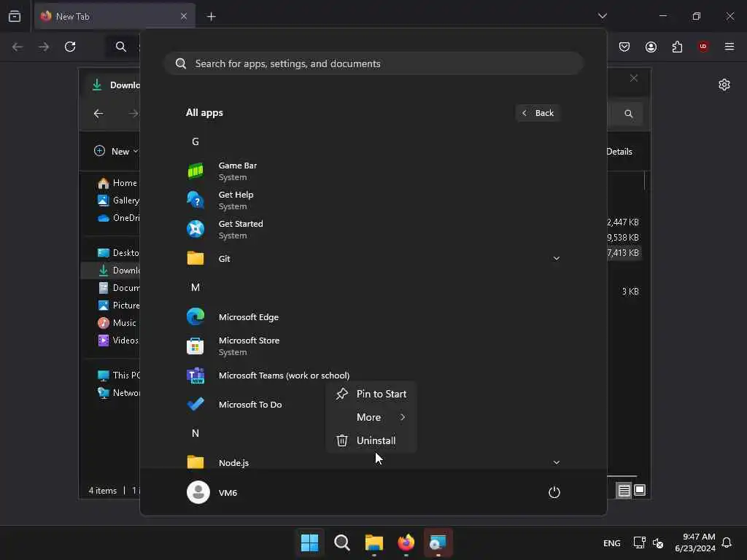Open a new Firefox tab
Viewport: 747px width, 560px height.
(211, 17)
